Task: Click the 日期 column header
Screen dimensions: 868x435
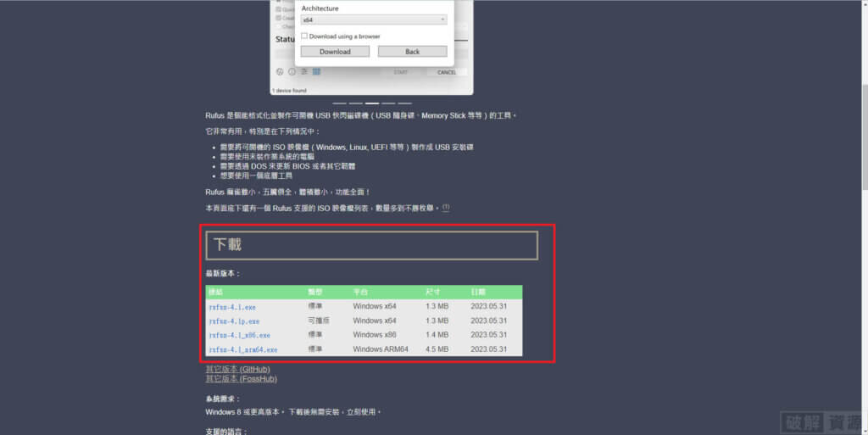Action: pos(478,292)
